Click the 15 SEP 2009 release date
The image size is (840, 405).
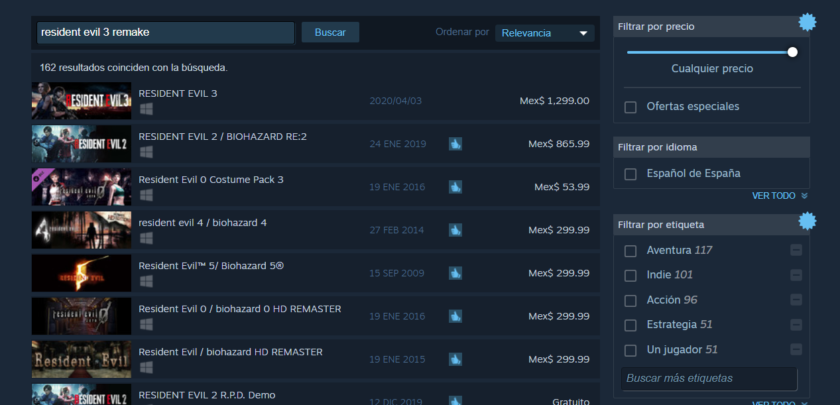396,273
